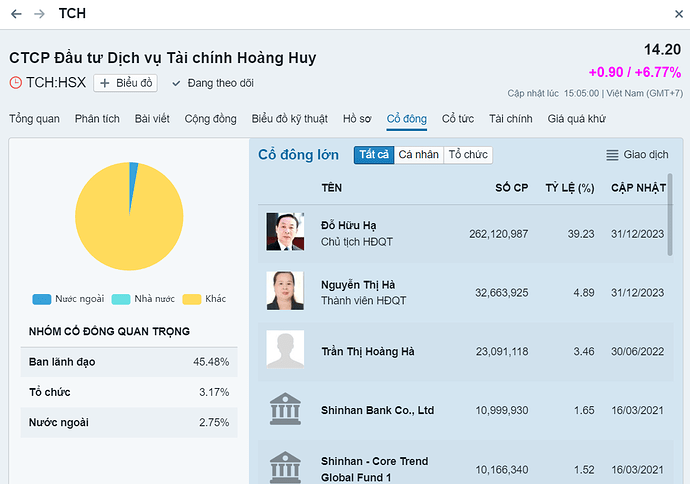
Task: Click Trần Thị Hoàng Hà's avatar placeholder
Action: pyautogui.click(x=285, y=351)
